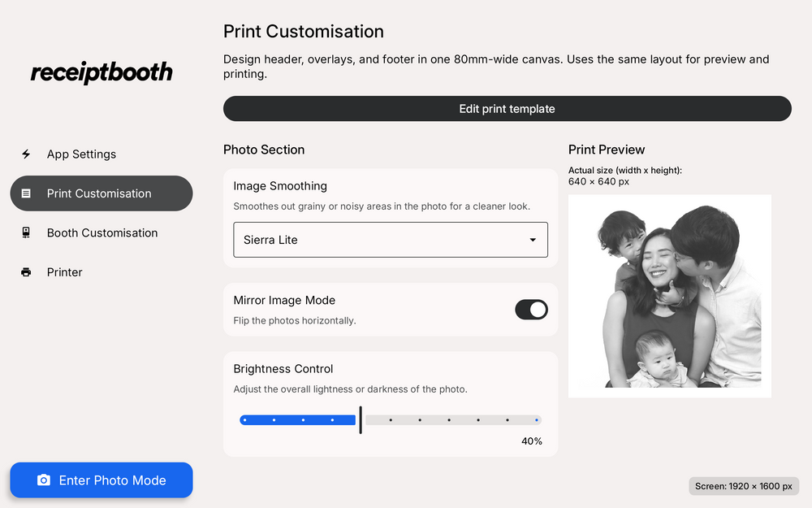Disable the Mirror Image Mode toggle
Viewport: 812px width, 508px height.
[x=531, y=310]
